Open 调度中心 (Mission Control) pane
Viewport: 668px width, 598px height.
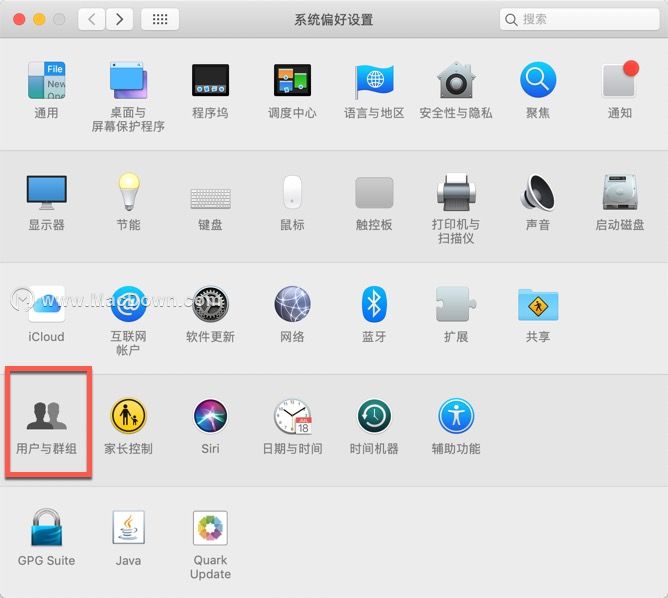292,80
